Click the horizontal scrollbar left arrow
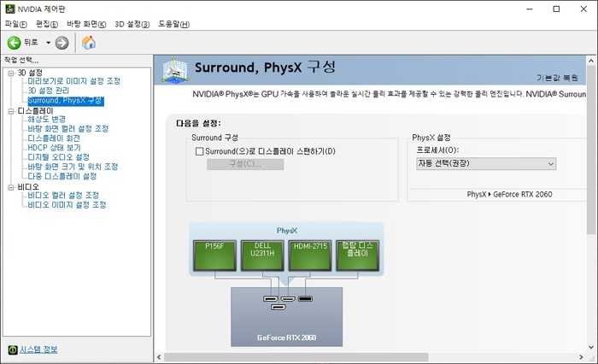The image size is (598, 364). (159, 357)
